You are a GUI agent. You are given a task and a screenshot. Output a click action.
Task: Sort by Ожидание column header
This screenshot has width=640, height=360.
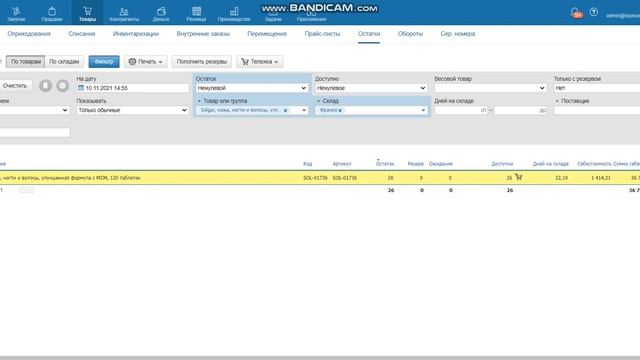pyautogui.click(x=440, y=164)
